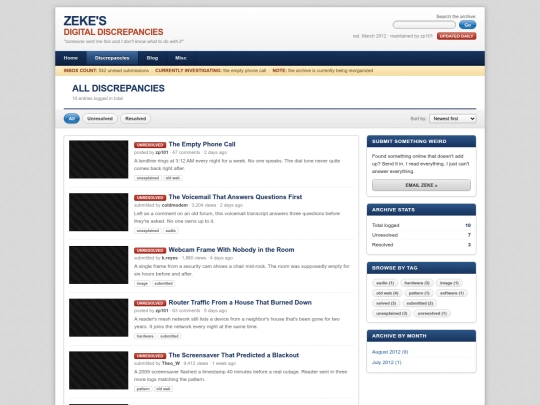
Task: Browse the unexplained (3) tag
Action: tap(392, 313)
